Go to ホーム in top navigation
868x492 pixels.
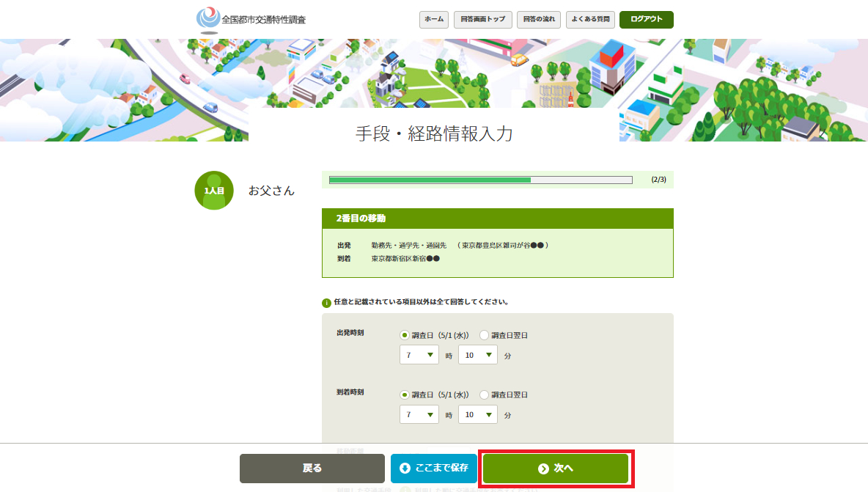[x=434, y=20]
